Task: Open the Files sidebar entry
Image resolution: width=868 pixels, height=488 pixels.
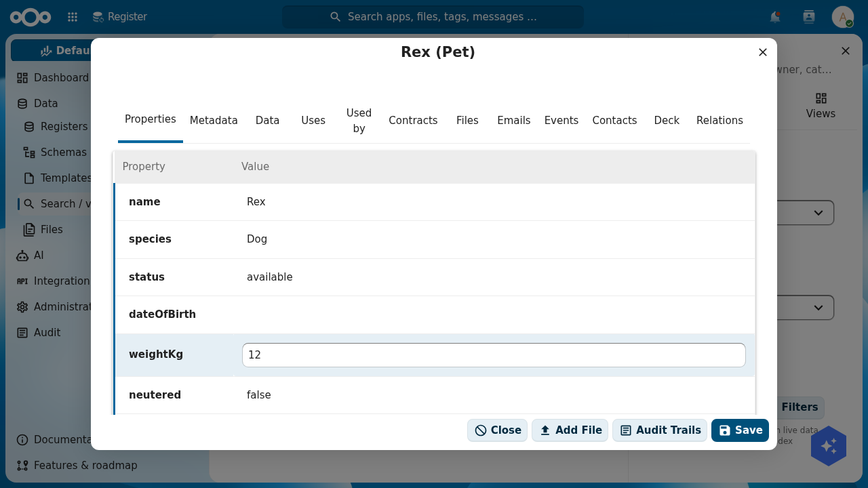Action: 52,230
